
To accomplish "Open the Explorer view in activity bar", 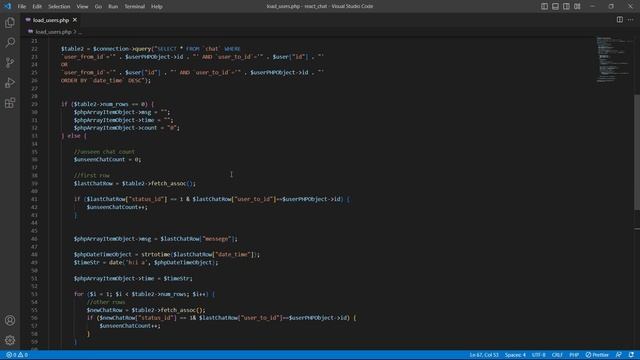I will [10, 22].
